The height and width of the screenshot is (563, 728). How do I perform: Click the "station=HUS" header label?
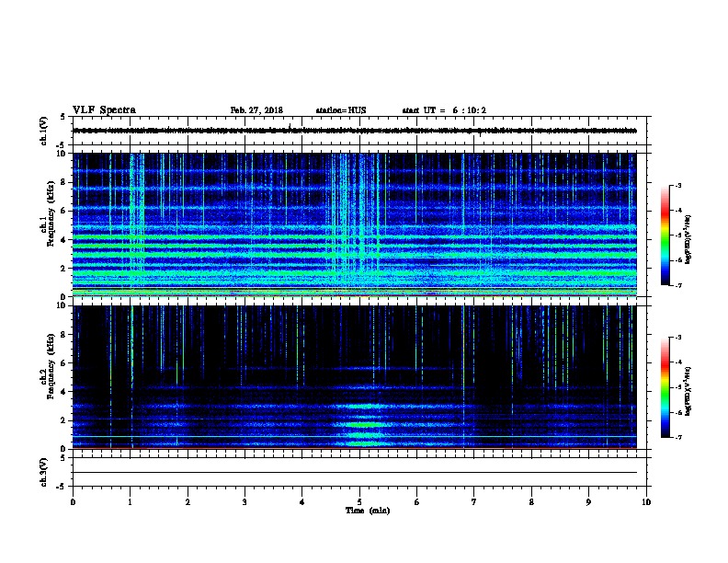pyautogui.click(x=341, y=110)
